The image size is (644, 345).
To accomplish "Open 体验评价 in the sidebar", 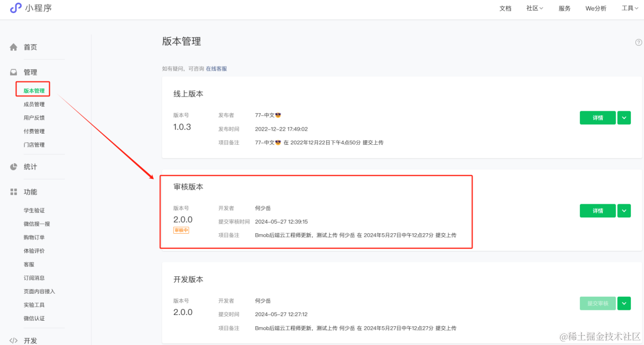I will [x=34, y=251].
